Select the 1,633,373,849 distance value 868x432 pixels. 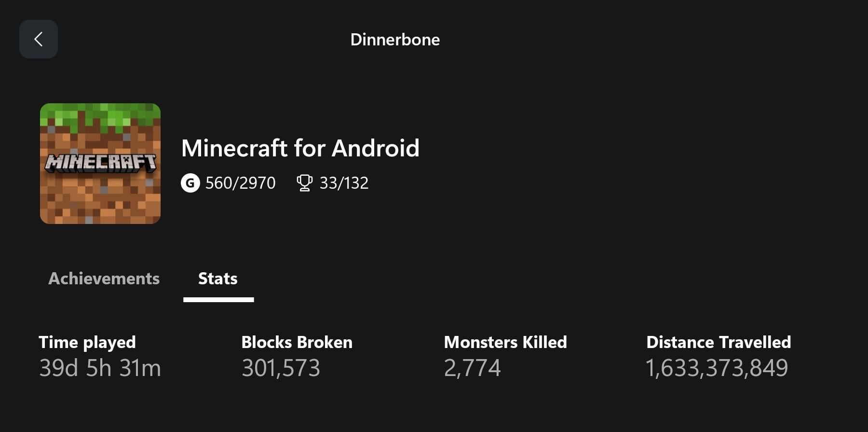(x=717, y=368)
